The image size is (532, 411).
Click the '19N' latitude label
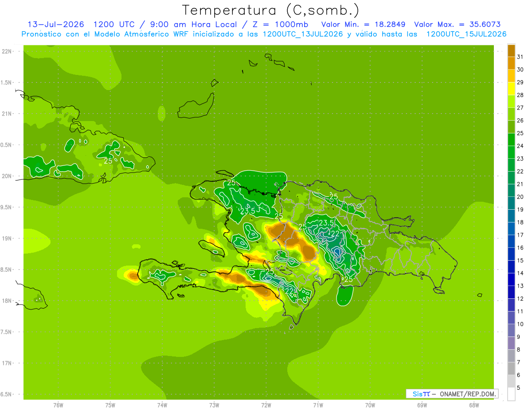coord(7,238)
